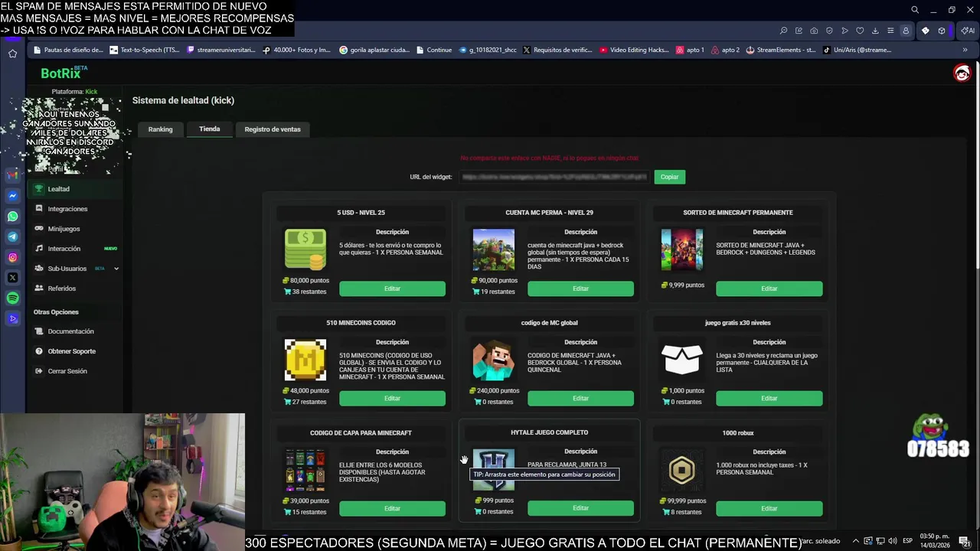Click the money stack thumbnail for 5 USD
The height and width of the screenshot is (551, 980).
pos(305,249)
